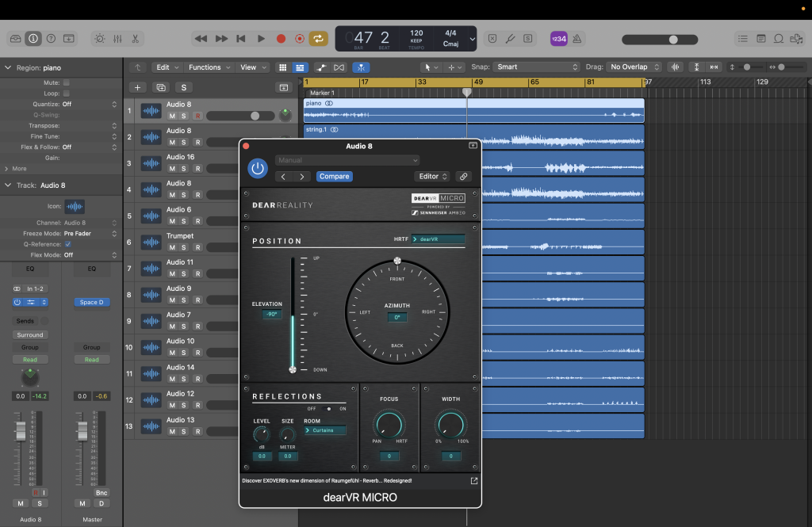Open the Freeze Mode Pre Fader dropdown

(90, 234)
